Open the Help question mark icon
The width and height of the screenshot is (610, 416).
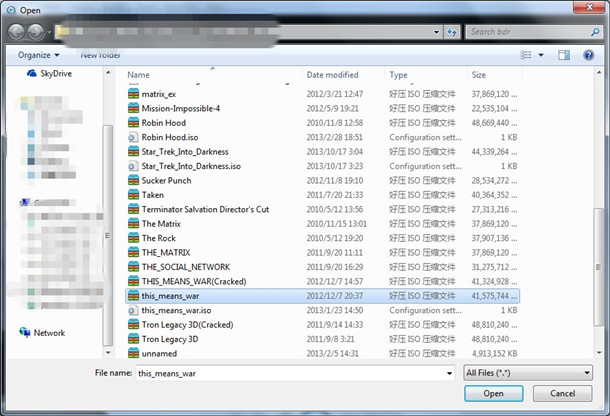(589, 55)
